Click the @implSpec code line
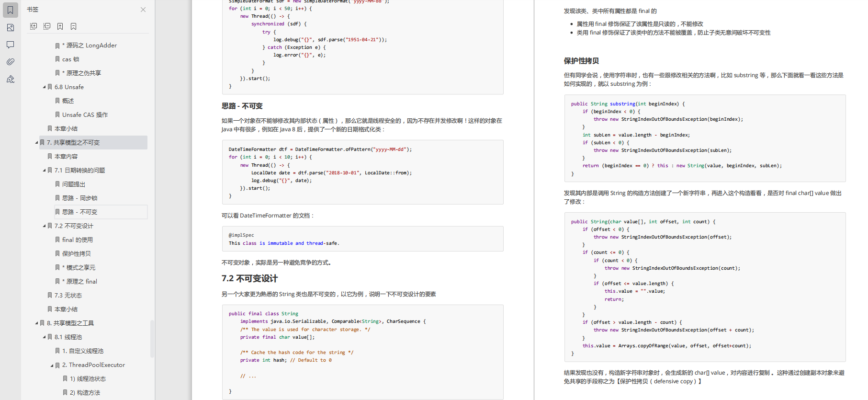Image resolution: width=868 pixels, height=400 pixels. 241,235
